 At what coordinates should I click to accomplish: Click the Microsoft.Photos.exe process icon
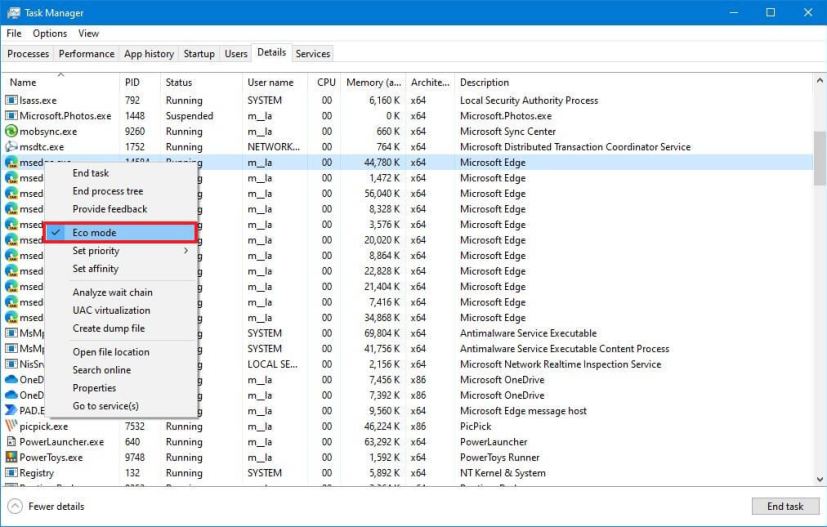[11, 116]
